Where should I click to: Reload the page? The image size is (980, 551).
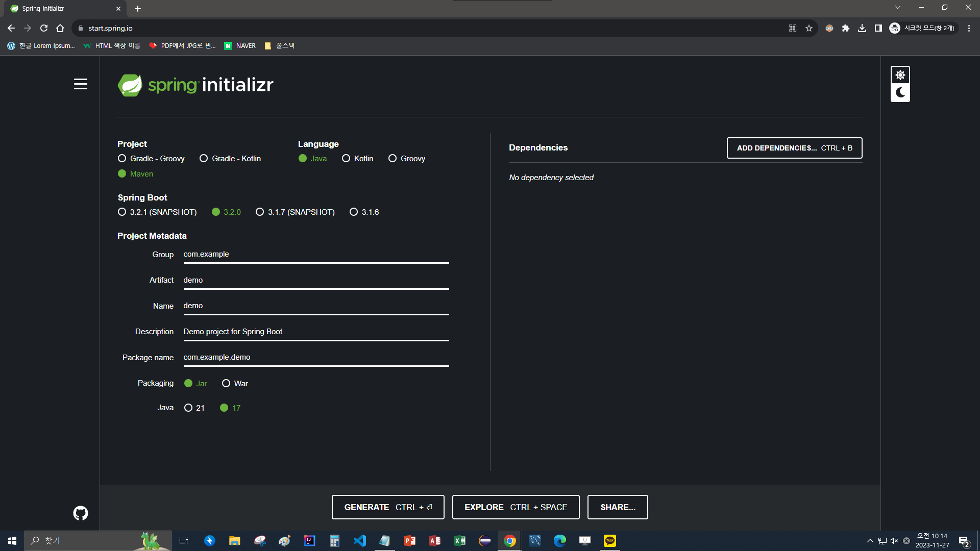coord(44,28)
